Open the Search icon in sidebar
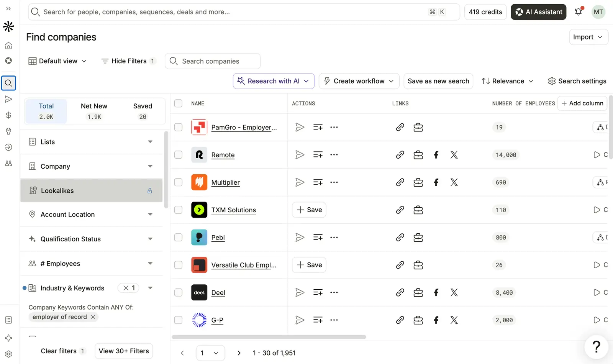This screenshot has width=613, height=364. tap(8, 83)
